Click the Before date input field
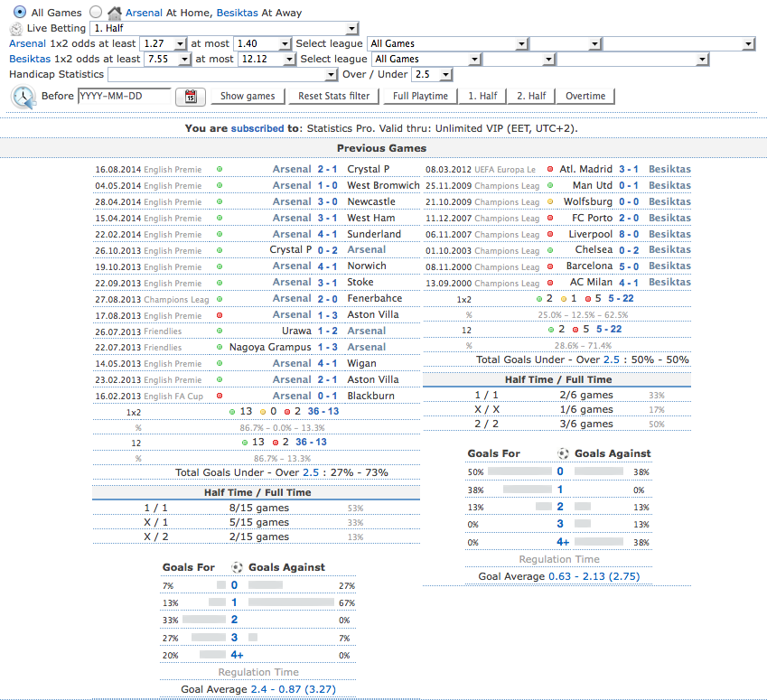767x700 pixels. pos(125,96)
